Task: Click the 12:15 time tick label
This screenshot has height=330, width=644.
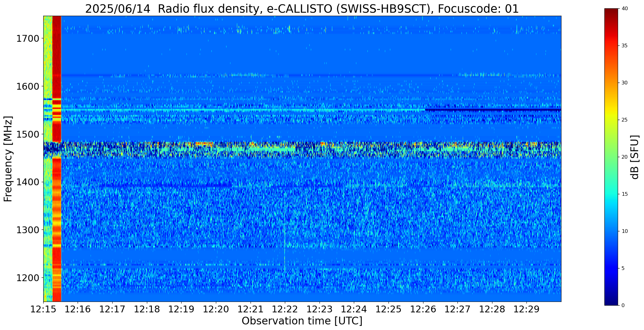Action: [43, 309]
